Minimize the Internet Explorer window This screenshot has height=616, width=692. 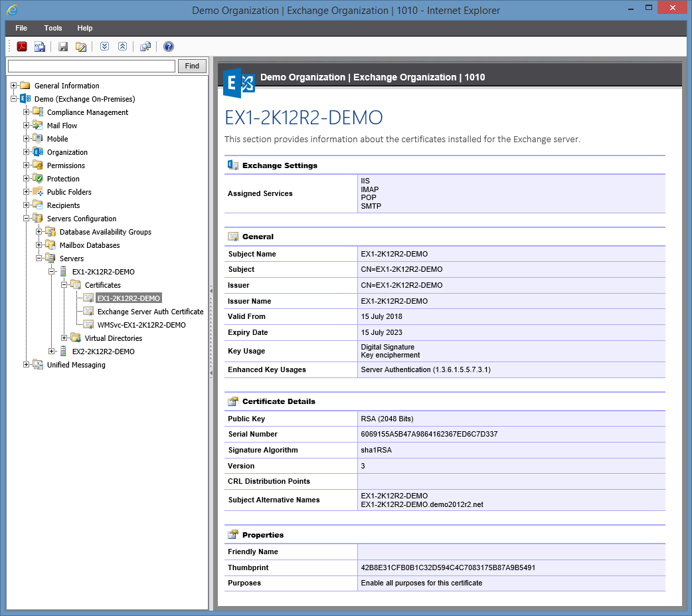(631, 9)
